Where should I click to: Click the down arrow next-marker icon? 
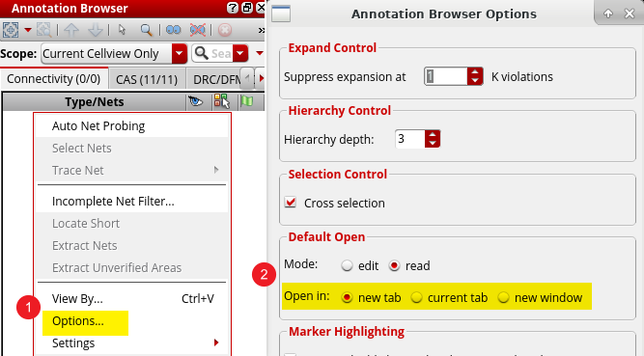(96, 30)
